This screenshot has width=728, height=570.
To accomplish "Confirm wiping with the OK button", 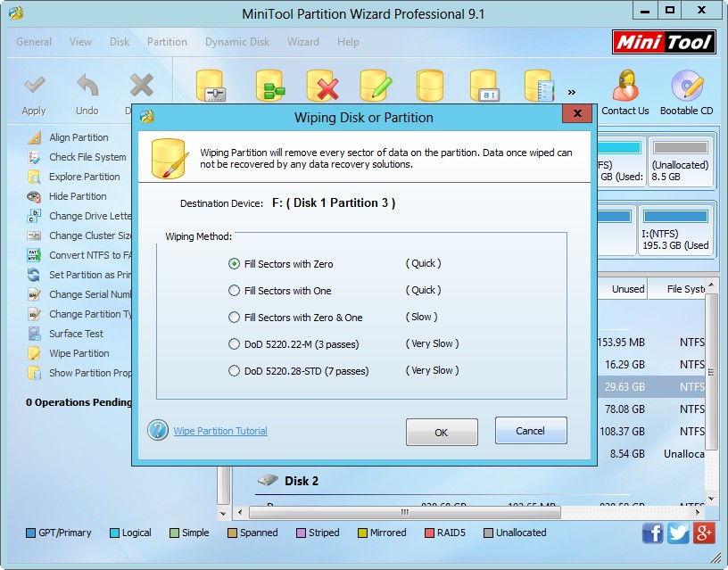I will tap(441, 432).
